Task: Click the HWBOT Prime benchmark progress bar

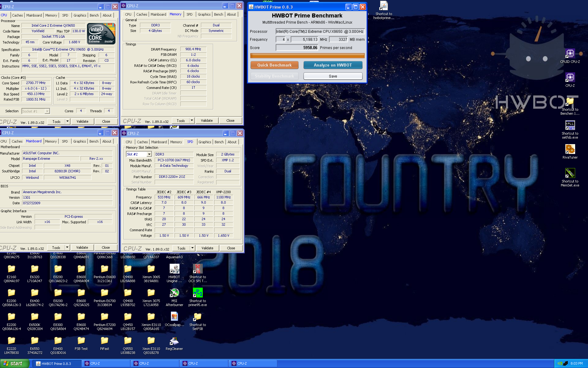Action: pos(307,56)
